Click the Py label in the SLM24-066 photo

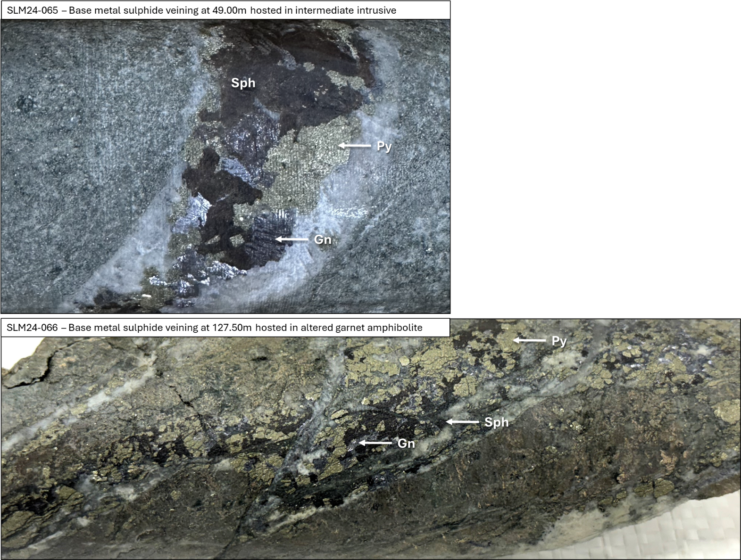[559, 341]
